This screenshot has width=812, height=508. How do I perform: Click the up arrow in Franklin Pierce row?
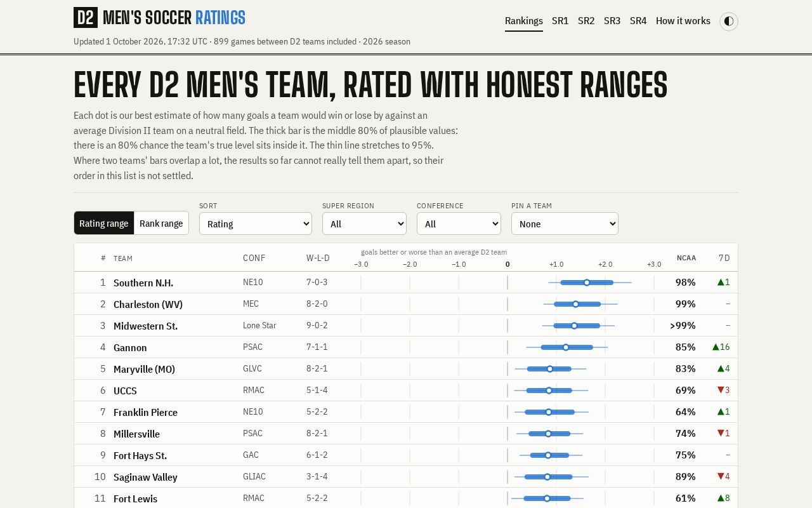click(x=721, y=412)
